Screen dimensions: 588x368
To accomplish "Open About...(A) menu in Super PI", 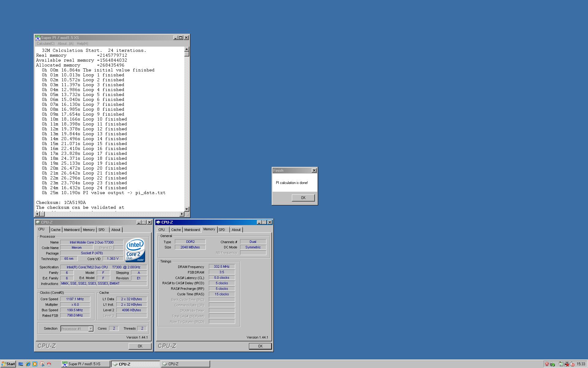I will point(66,44).
